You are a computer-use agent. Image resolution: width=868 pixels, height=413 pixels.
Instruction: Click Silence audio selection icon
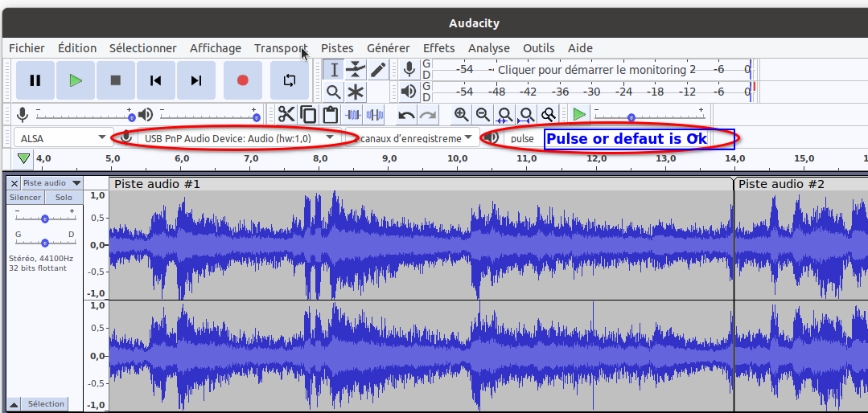[x=375, y=114]
